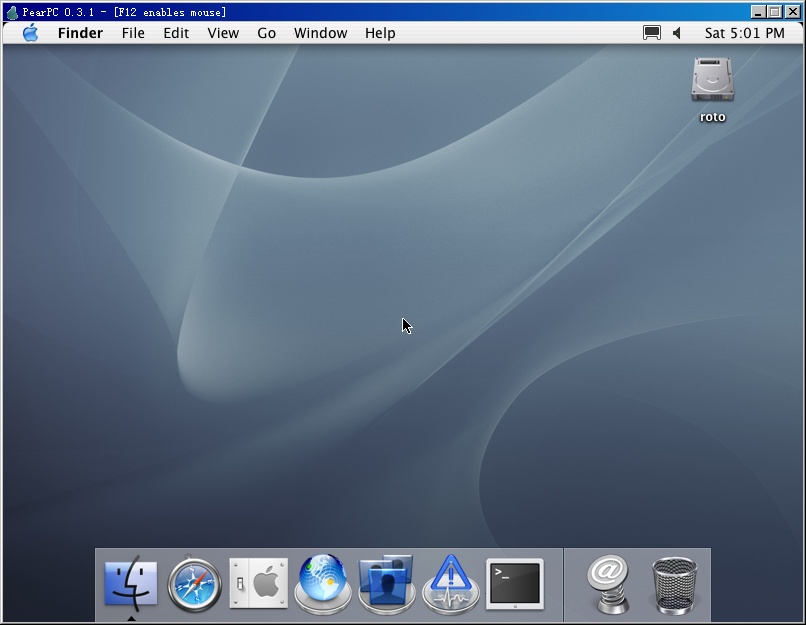Open Finder from the Dock
The width and height of the screenshot is (806, 625).
click(131, 583)
